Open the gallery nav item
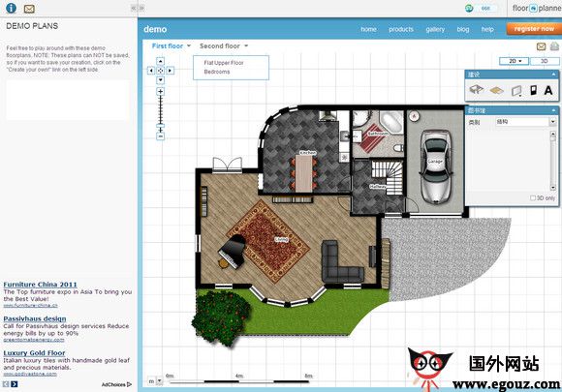 point(435,29)
